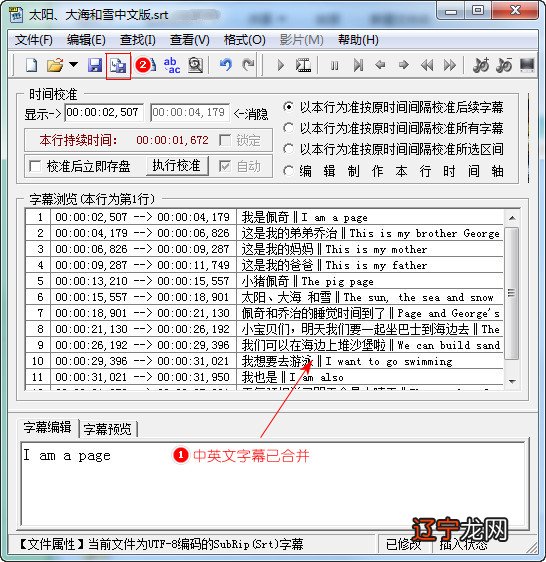Viewport: 546px width, 562px height.
Task: Click the Play movie toolbar icon
Action: pyautogui.click(x=281, y=65)
